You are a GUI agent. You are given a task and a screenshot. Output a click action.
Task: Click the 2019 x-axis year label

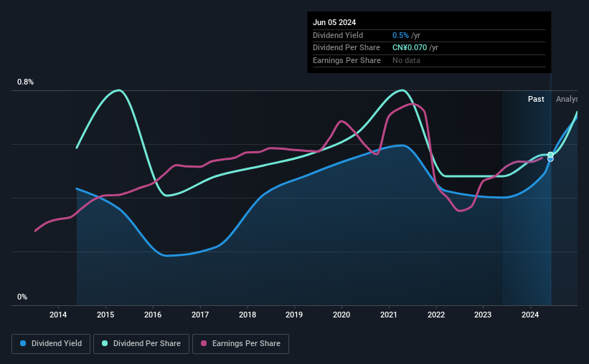point(294,315)
